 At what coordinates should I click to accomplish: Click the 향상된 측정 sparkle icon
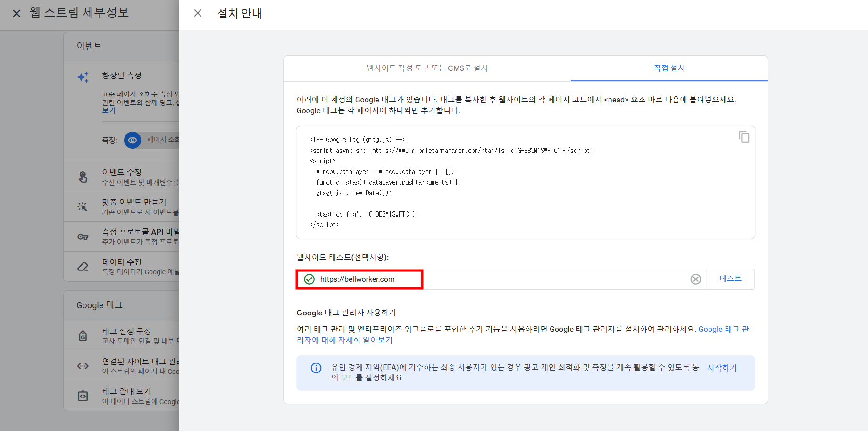(x=83, y=77)
